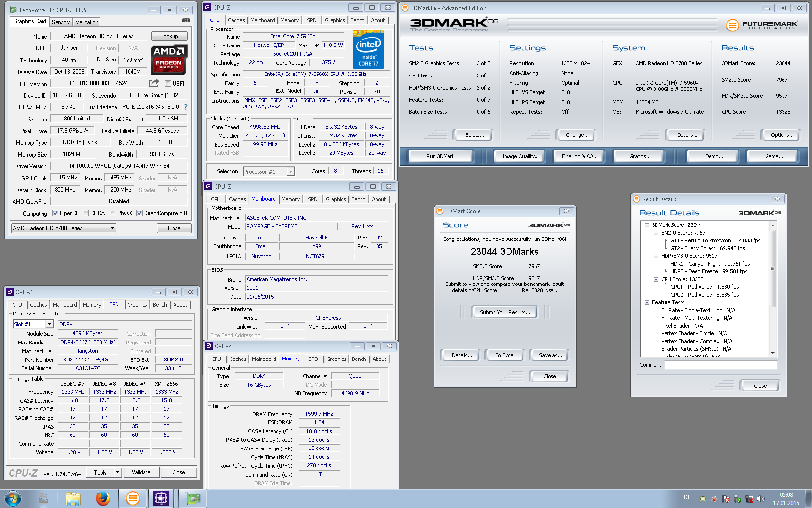Click the Result Details window title icon
The height and width of the screenshot is (508, 812).
pos(637,199)
